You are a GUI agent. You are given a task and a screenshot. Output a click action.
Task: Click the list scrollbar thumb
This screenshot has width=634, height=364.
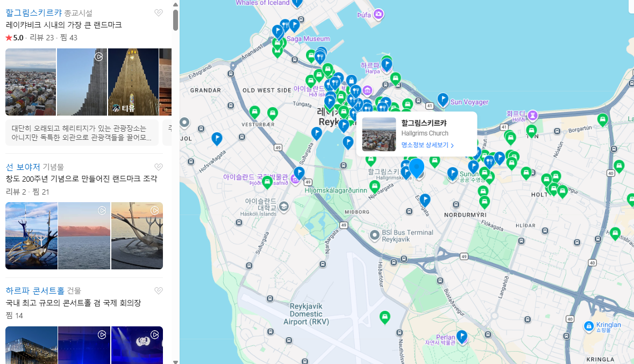point(175,20)
